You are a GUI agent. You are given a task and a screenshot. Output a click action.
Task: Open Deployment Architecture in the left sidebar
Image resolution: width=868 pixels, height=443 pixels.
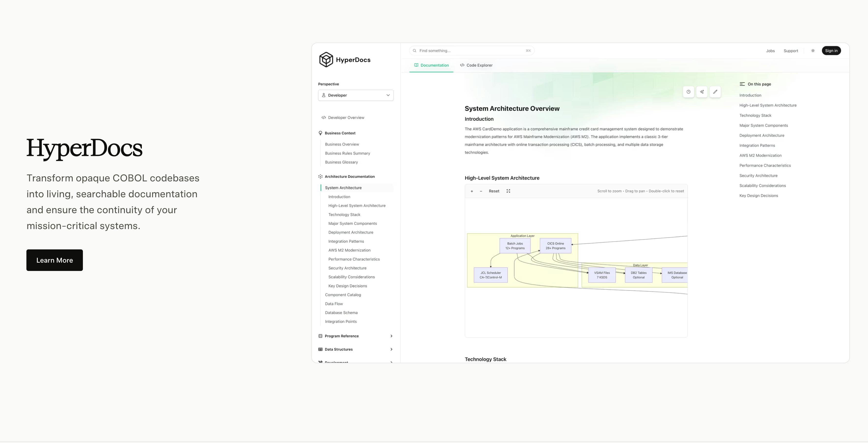(351, 233)
